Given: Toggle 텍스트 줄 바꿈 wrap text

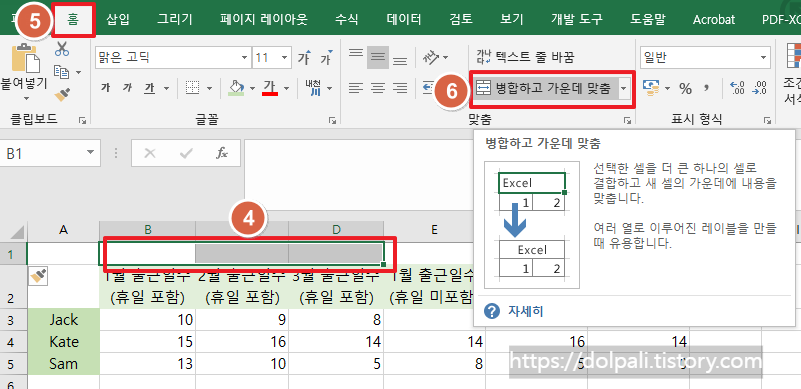Looking at the screenshot, I should click(x=526, y=57).
